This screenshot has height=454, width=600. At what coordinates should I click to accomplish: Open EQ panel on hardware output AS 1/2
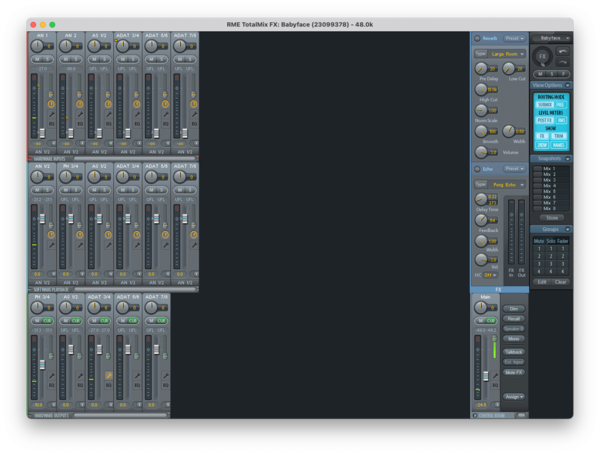click(x=80, y=385)
